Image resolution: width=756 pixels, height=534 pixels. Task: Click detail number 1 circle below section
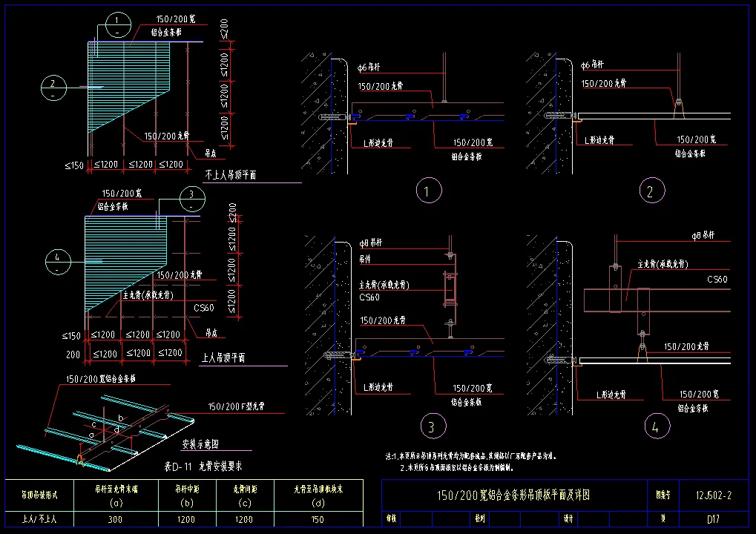pyautogui.click(x=427, y=191)
